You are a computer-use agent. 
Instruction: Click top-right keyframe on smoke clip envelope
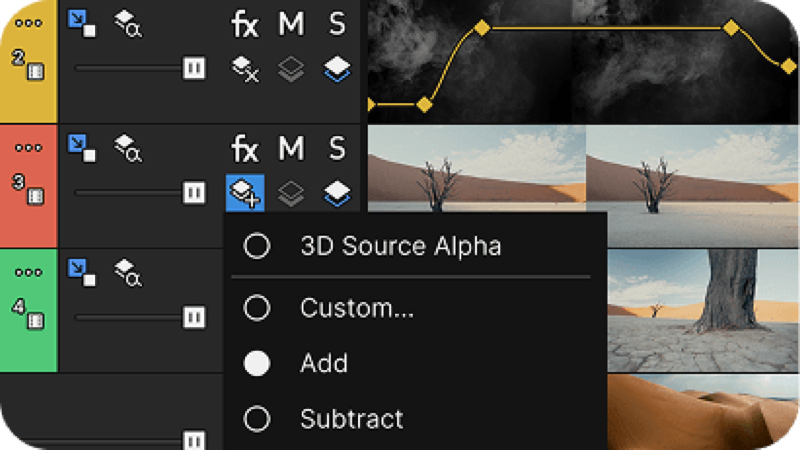pos(731,28)
